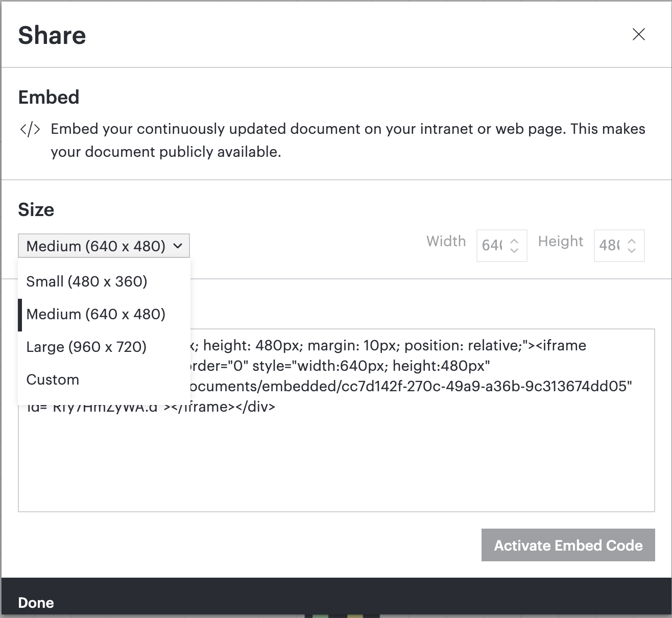Viewport: 672px width, 618px height.
Task: Open the Size dropdown showing Medium (640 x 480)
Action: pyautogui.click(x=104, y=246)
